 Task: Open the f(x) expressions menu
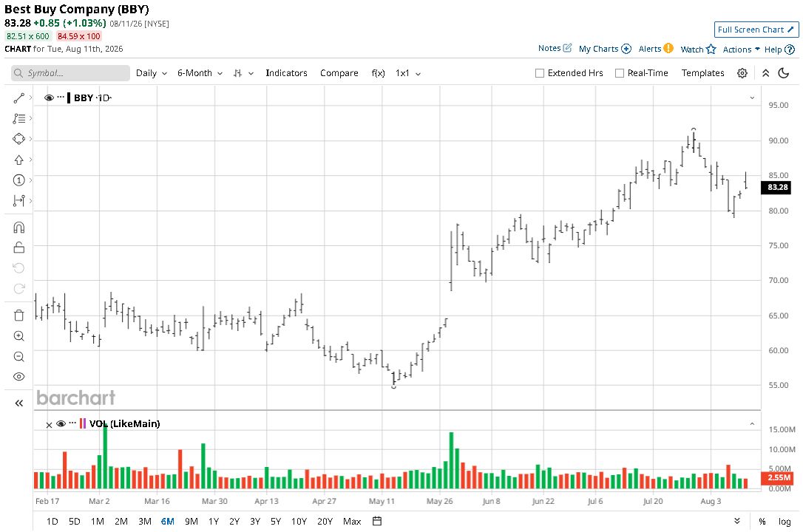click(378, 73)
